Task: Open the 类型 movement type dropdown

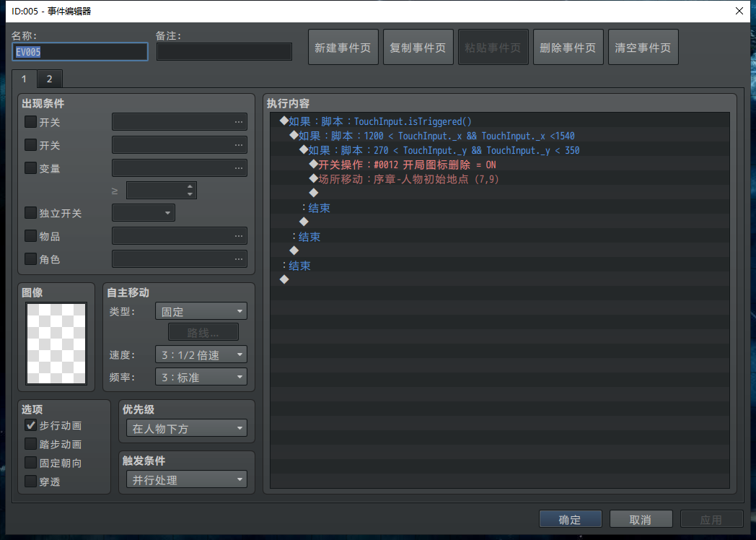Action: tap(201, 311)
